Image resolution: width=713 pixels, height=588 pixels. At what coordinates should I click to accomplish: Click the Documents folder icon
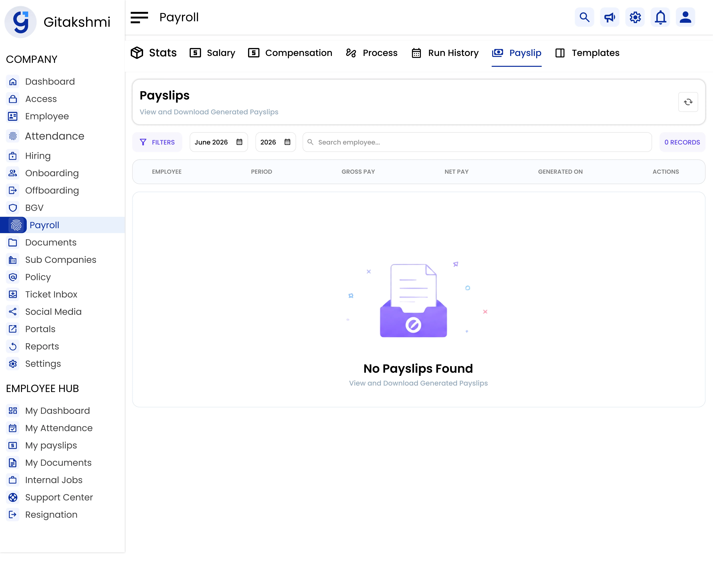pyautogui.click(x=13, y=243)
